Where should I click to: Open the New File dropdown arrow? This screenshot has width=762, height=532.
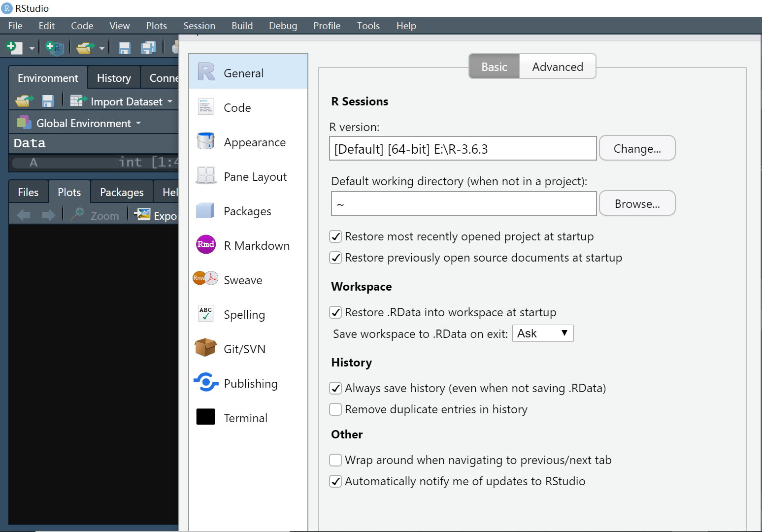(x=32, y=48)
